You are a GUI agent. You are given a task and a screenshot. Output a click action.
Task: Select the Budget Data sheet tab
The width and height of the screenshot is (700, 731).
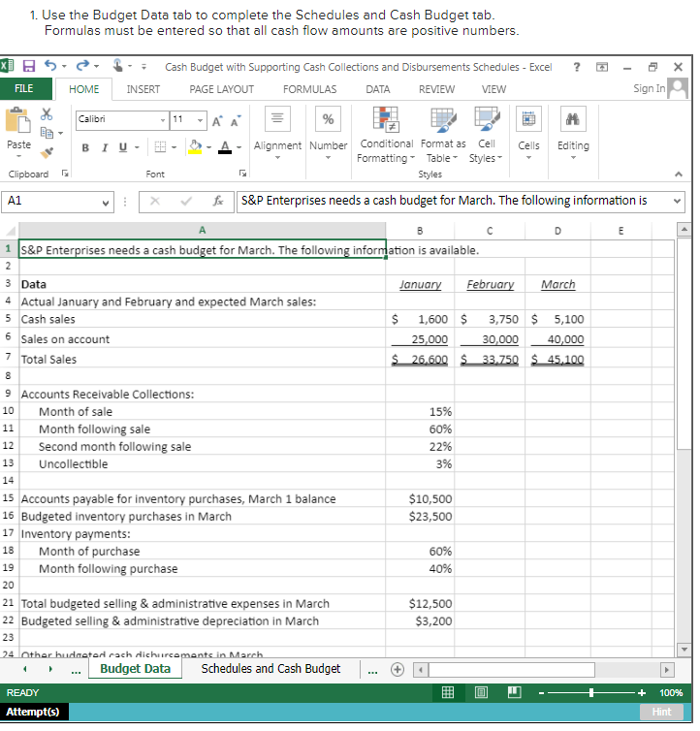(x=135, y=669)
